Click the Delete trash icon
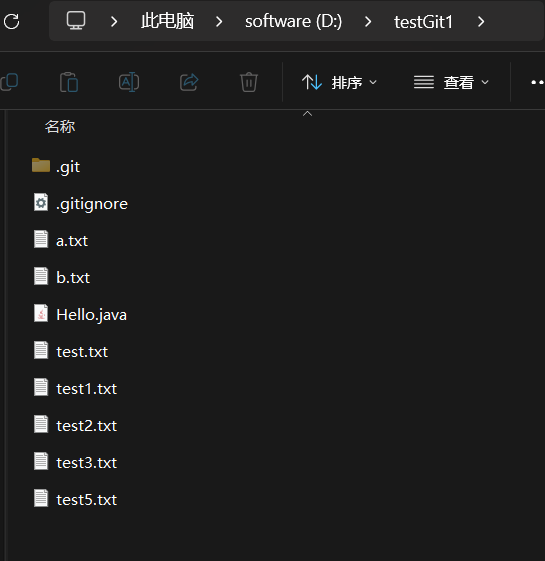The image size is (545, 561). coord(249,82)
